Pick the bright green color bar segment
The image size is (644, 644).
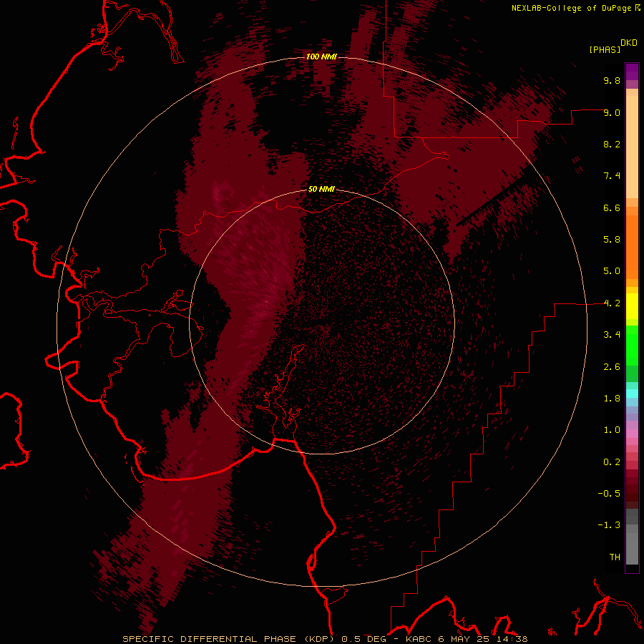point(632,346)
